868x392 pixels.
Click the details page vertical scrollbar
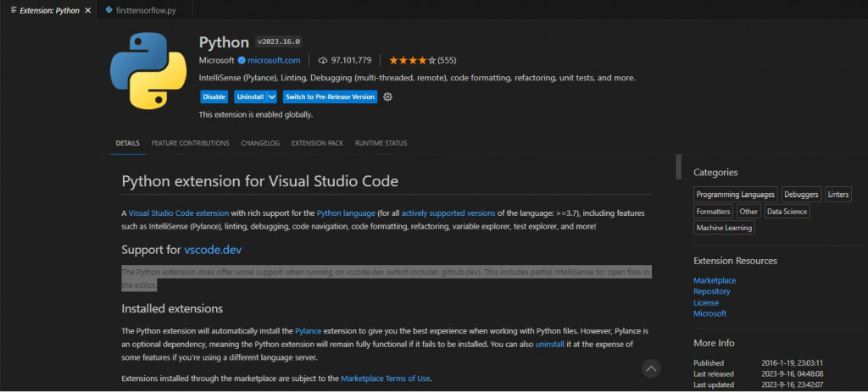click(678, 167)
